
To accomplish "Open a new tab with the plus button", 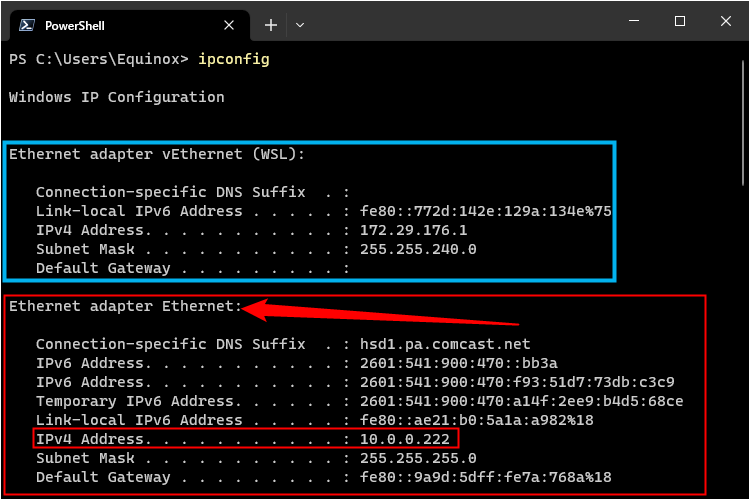I will (x=270, y=24).
